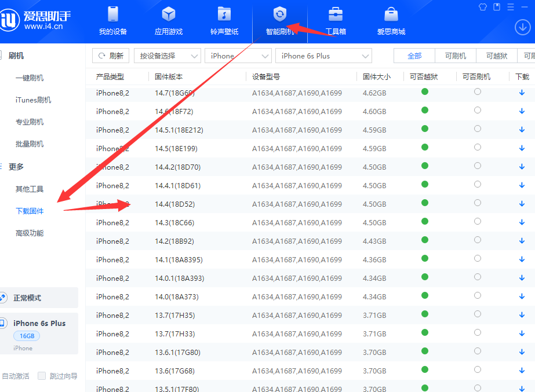Open the 工具箱 toolbox section

coord(336,21)
